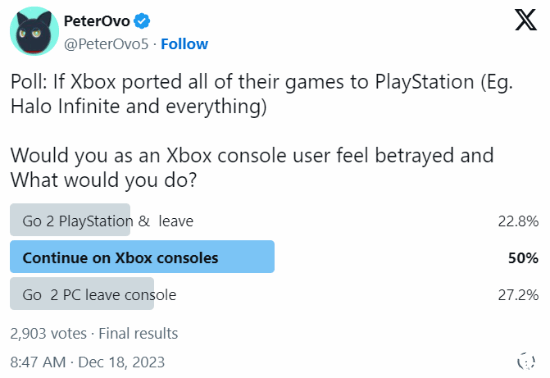Viewport: 550px width, 378px height.
Task: Click the circular info icon near timestamp
Action: [526, 361]
